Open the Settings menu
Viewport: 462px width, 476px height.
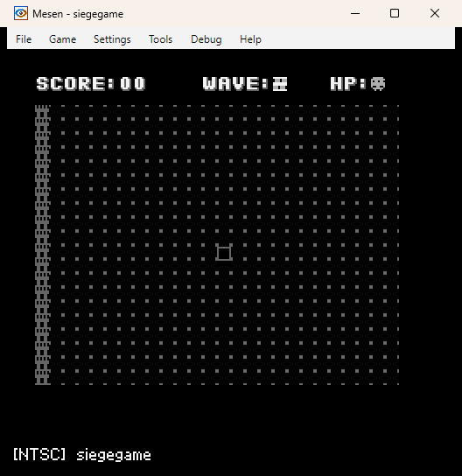112,39
